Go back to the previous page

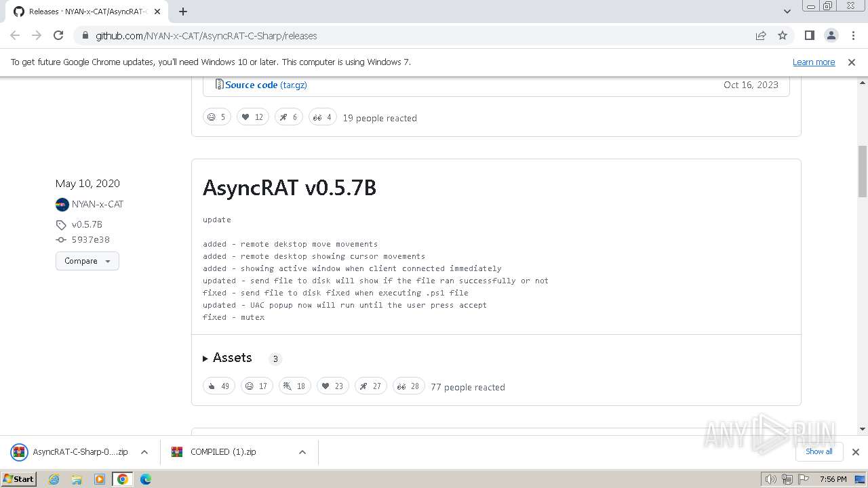[x=15, y=36]
